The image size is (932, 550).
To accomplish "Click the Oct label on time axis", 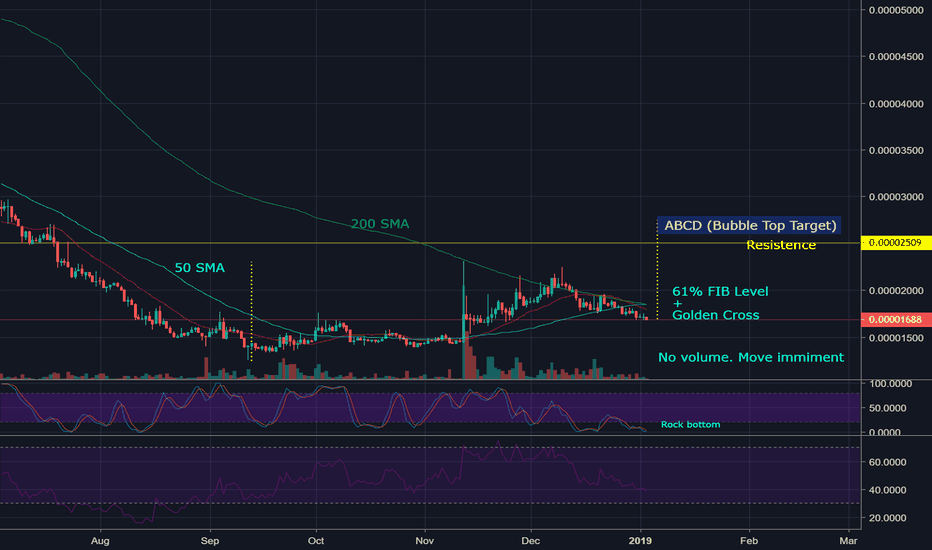I will coord(316,540).
